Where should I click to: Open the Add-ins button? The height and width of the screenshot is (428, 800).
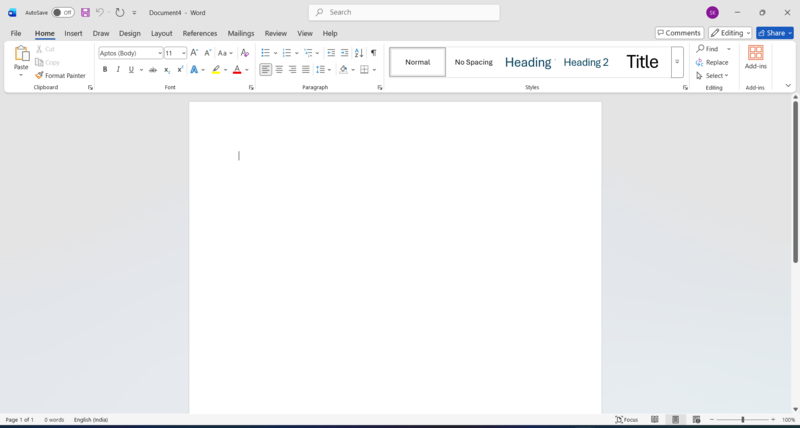click(x=755, y=57)
